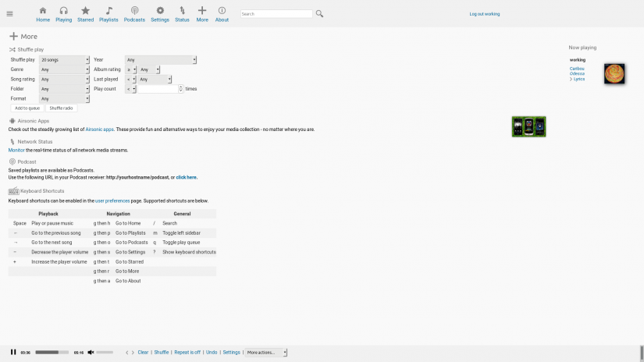Open the Year dropdown

[161, 60]
